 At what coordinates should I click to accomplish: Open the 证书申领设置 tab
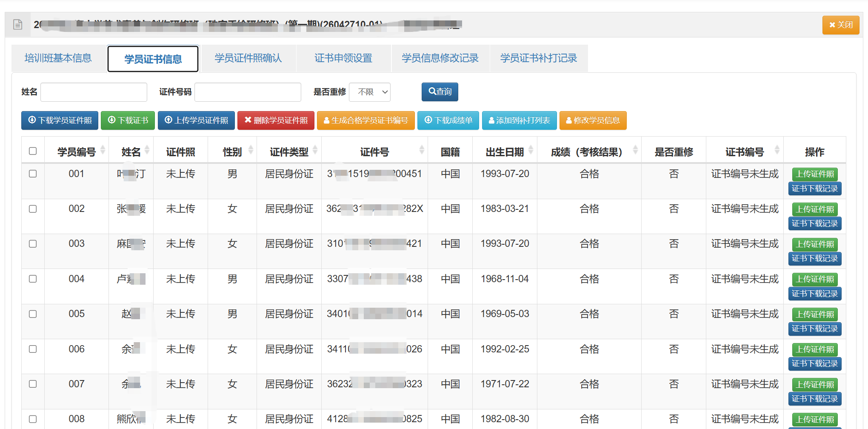[x=343, y=58]
